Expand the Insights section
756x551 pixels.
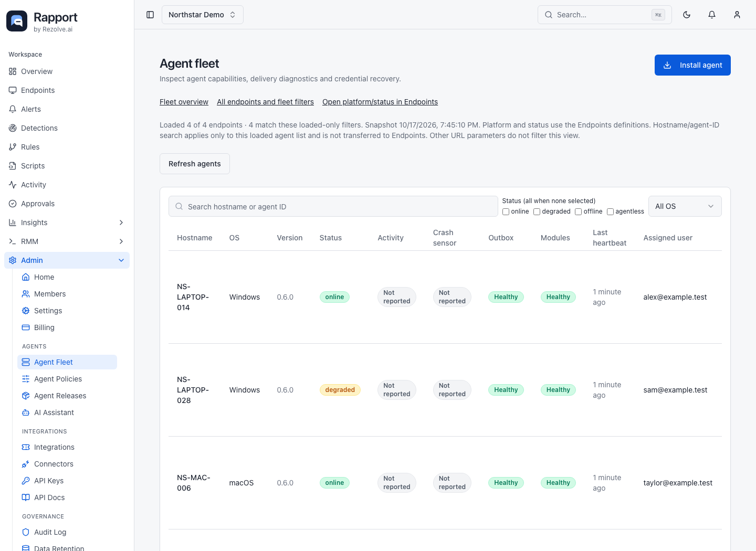[x=67, y=222]
